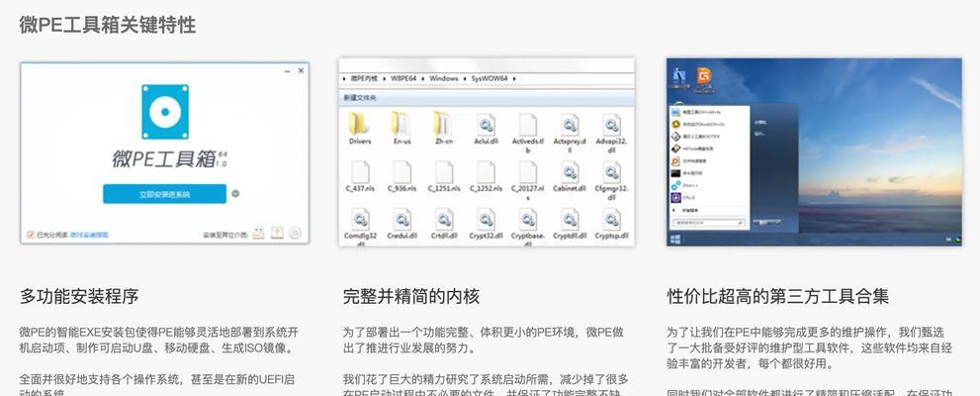Select the C_936.nls file

coord(401,176)
